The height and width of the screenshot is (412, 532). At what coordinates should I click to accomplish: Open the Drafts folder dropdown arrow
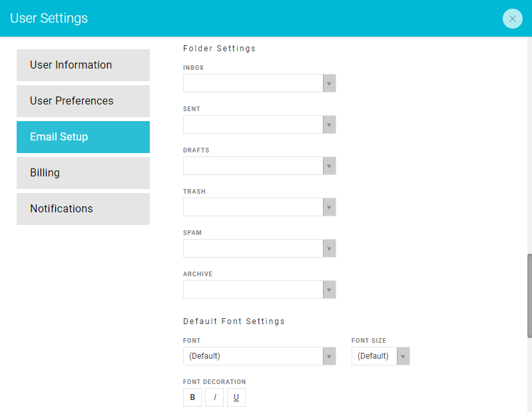329,166
